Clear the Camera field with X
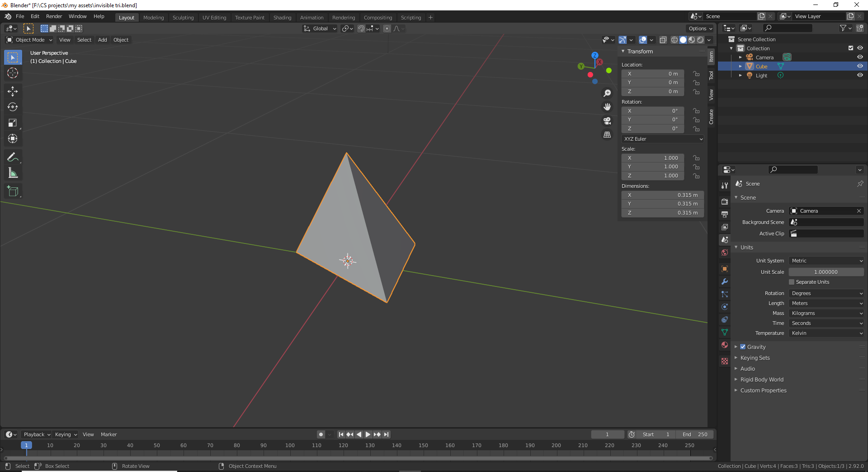Image resolution: width=868 pixels, height=472 pixels. [x=859, y=211]
